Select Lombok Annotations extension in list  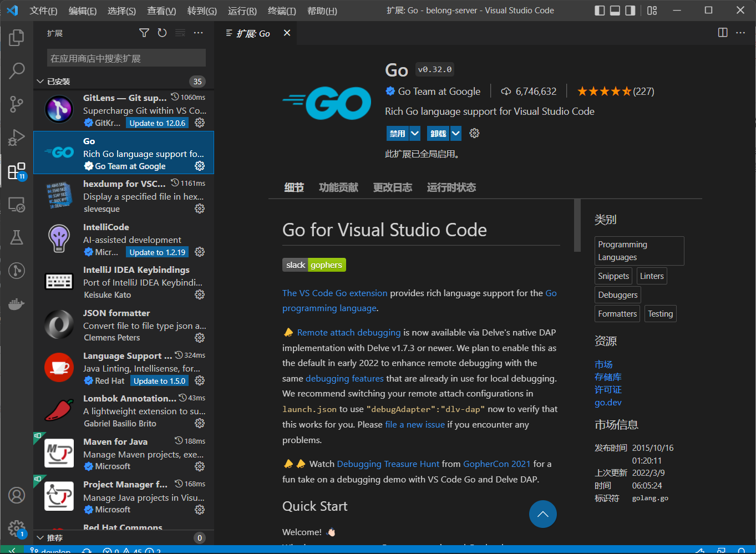point(124,410)
